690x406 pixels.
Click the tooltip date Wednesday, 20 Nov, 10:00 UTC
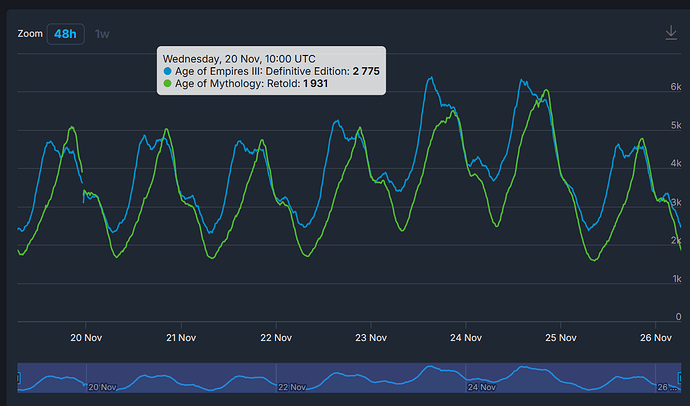(x=239, y=59)
